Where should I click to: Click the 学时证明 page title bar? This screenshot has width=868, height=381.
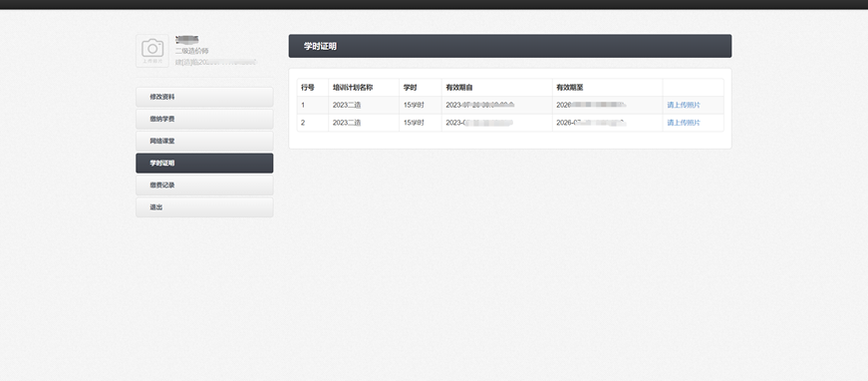click(510, 46)
